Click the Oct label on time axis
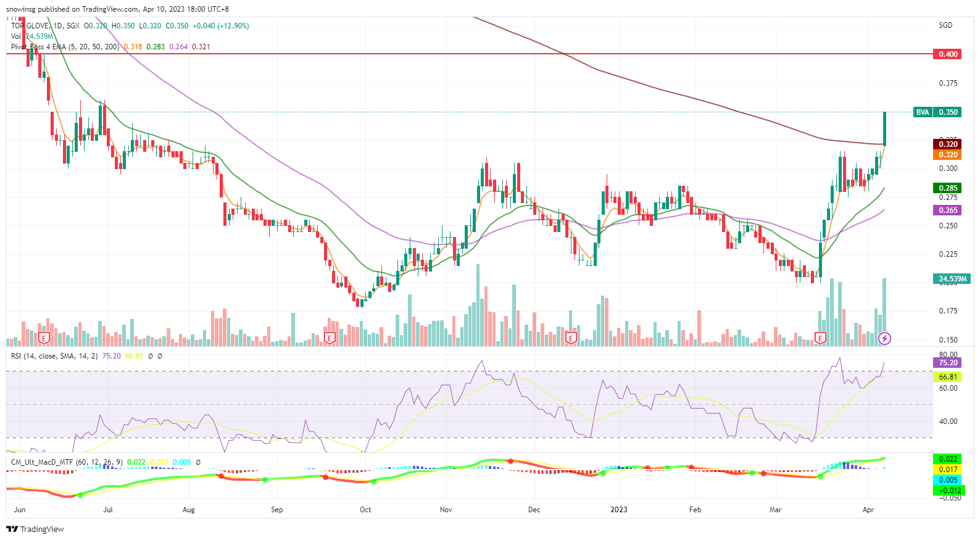This screenshot has height=540, width=980. [x=365, y=510]
